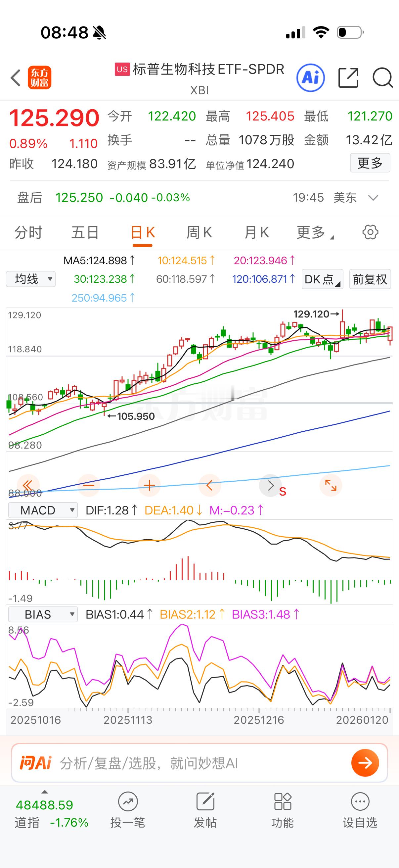Tap the BIAS1:0.44 reading
399x868 pixels.
(x=119, y=614)
